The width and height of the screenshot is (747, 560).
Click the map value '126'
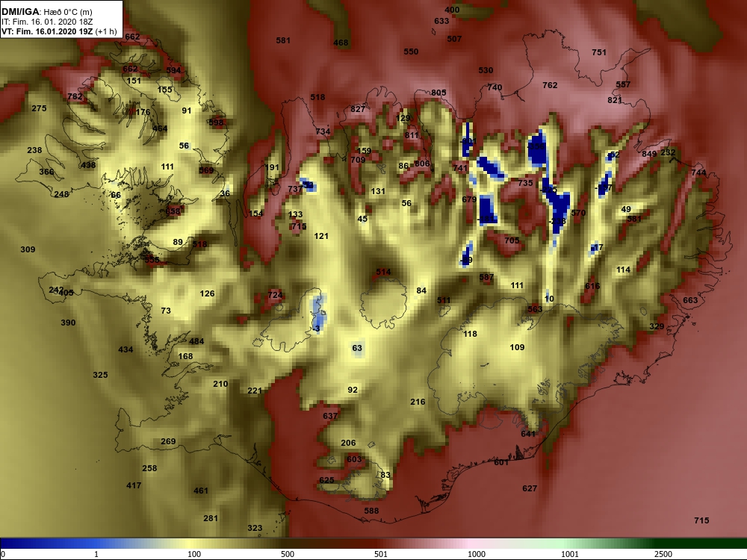tap(207, 293)
